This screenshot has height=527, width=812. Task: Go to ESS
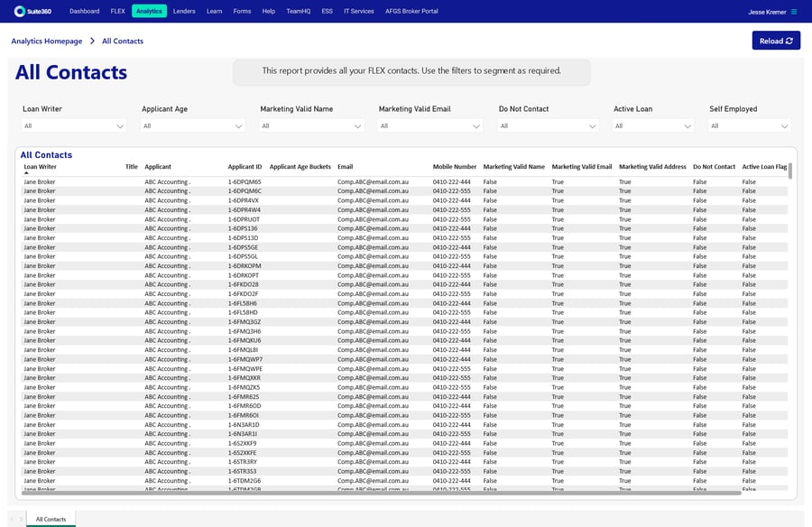pos(328,11)
